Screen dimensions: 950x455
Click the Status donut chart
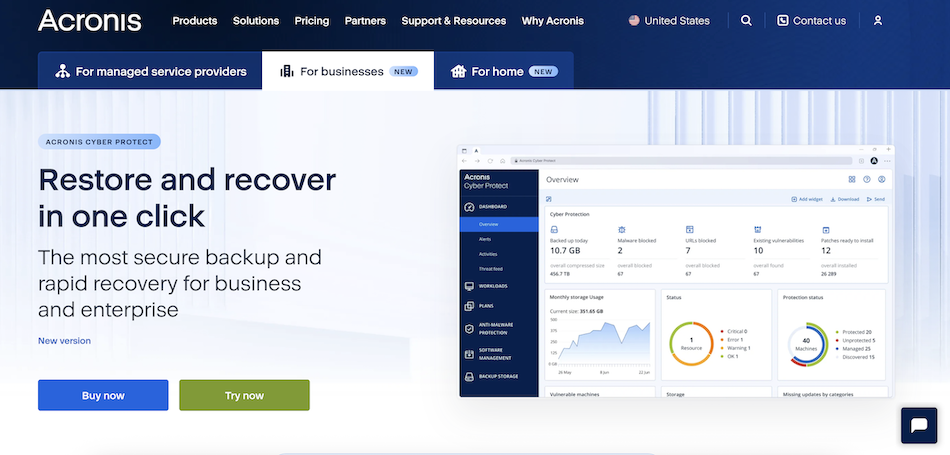691,344
